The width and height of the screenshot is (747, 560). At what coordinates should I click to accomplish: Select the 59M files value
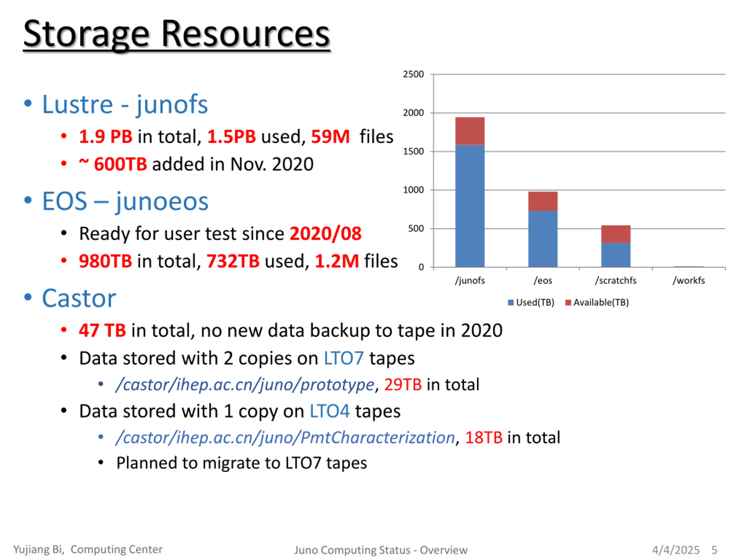[x=330, y=136]
